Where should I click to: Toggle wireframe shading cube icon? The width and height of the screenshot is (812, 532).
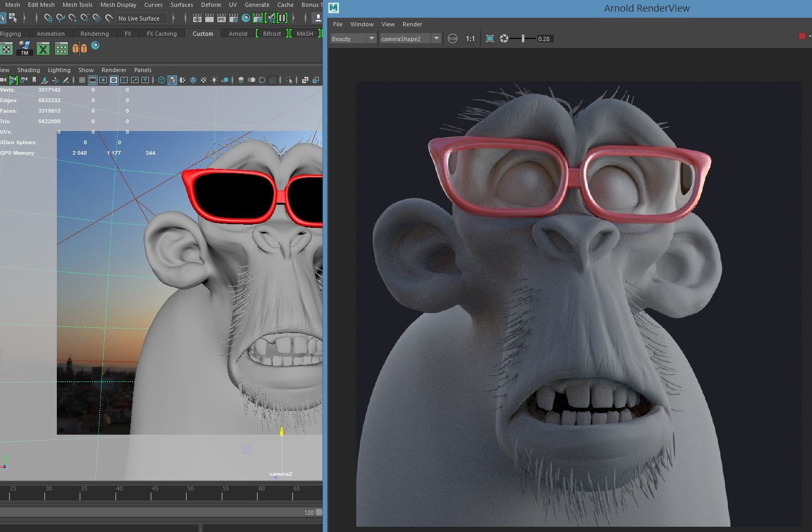coord(162,80)
